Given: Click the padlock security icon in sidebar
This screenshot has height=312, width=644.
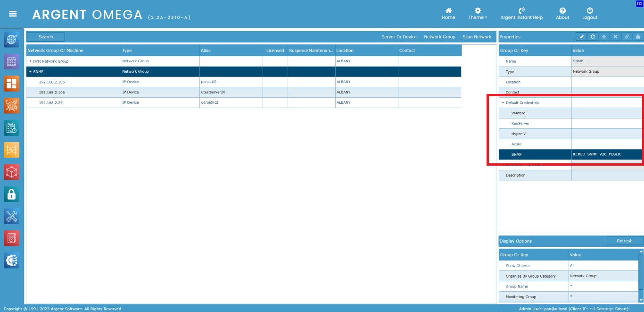Looking at the screenshot, I should pos(12,194).
